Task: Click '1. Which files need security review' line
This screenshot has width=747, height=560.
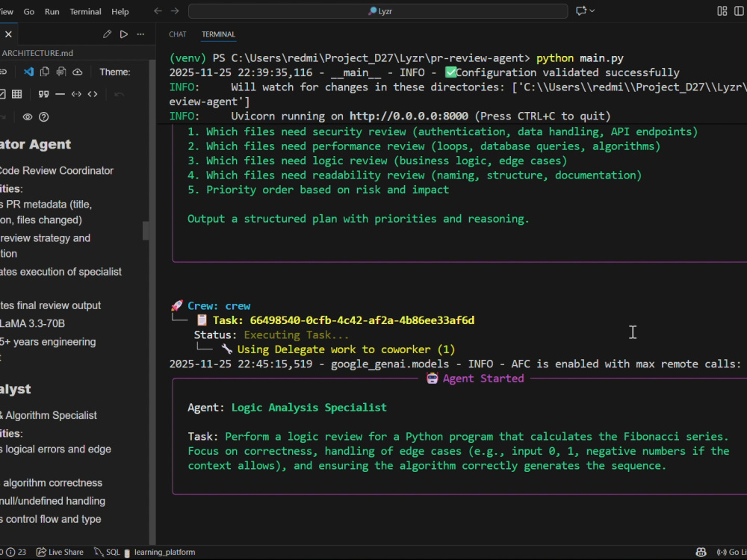Action: pyautogui.click(x=442, y=131)
